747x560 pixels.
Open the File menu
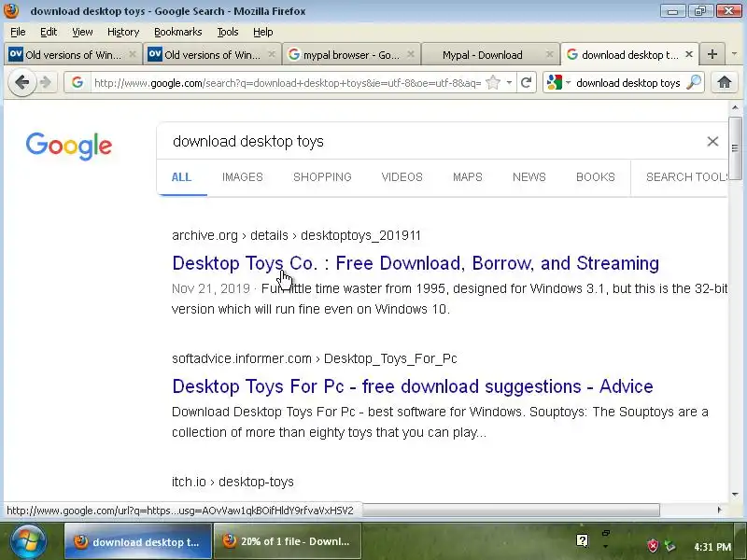point(18,32)
